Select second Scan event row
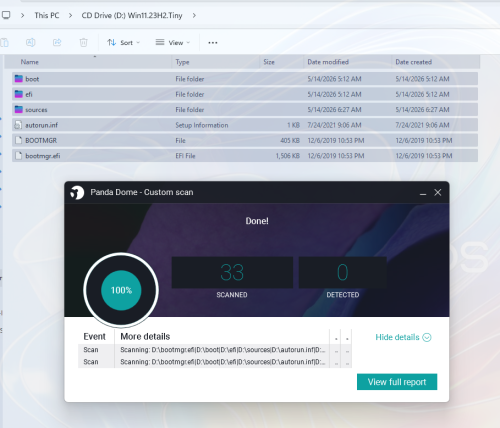500x428 pixels. pos(215,362)
